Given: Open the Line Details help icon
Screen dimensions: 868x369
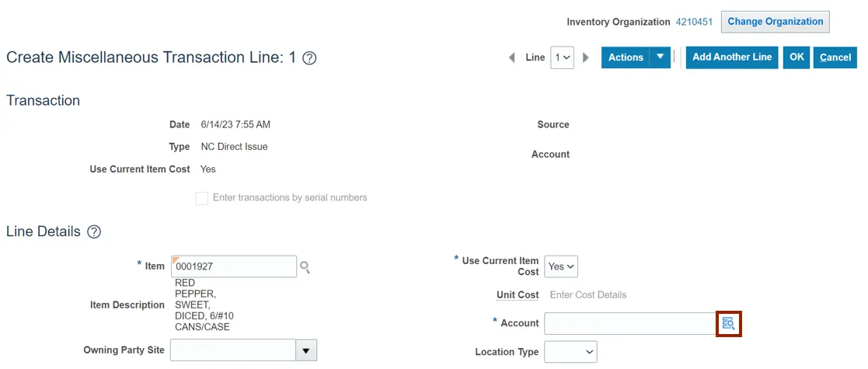Looking at the screenshot, I should click(94, 232).
